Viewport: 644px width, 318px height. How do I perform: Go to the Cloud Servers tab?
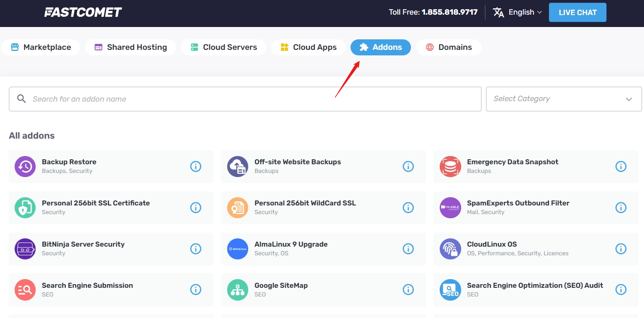coord(224,47)
